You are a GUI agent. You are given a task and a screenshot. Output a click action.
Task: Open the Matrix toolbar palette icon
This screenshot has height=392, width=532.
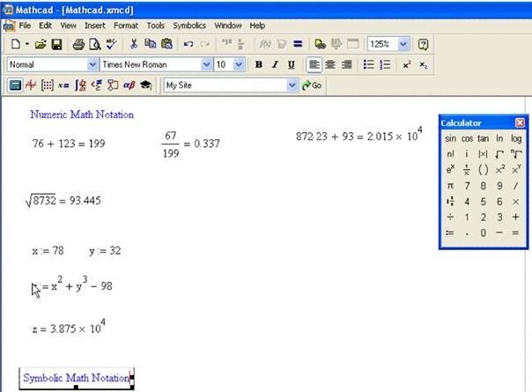pyautogui.click(x=47, y=85)
